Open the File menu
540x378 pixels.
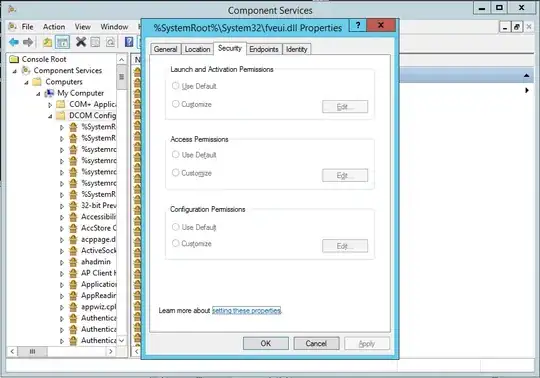(27, 27)
